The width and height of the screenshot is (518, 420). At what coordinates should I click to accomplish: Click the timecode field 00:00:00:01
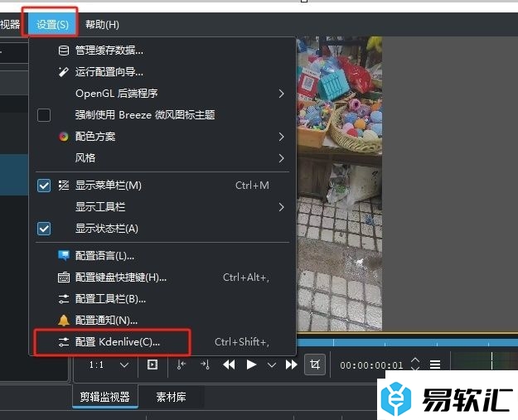pyautogui.click(x=371, y=365)
